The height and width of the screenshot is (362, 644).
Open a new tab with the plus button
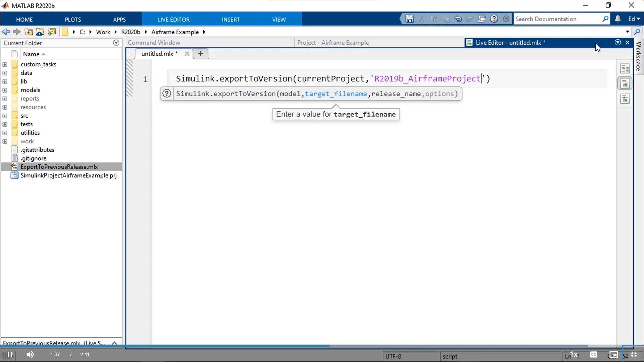[200, 54]
